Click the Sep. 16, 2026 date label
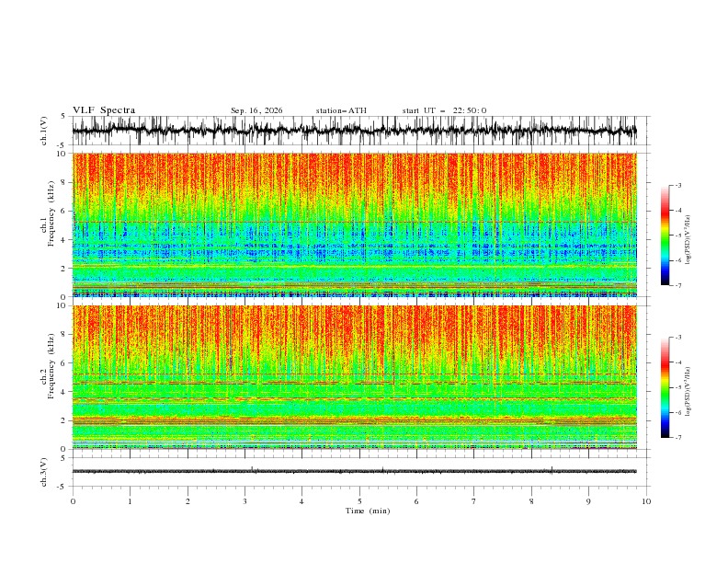 pyautogui.click(x=256, y=110)
